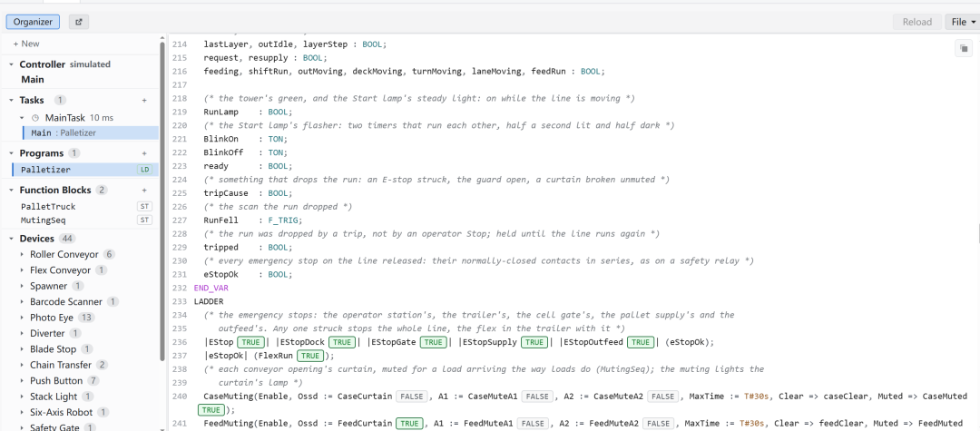Image resolution: width=980 pixels, height=431 pixels.
Task: Toggle the FeedMuteA1 FALSE value
Action: coord(533,424)
